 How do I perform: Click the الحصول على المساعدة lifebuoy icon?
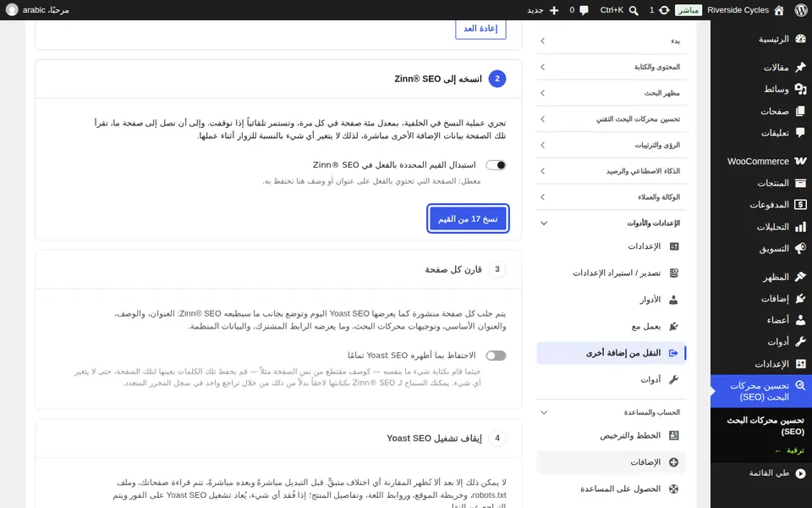click(674, 489)
